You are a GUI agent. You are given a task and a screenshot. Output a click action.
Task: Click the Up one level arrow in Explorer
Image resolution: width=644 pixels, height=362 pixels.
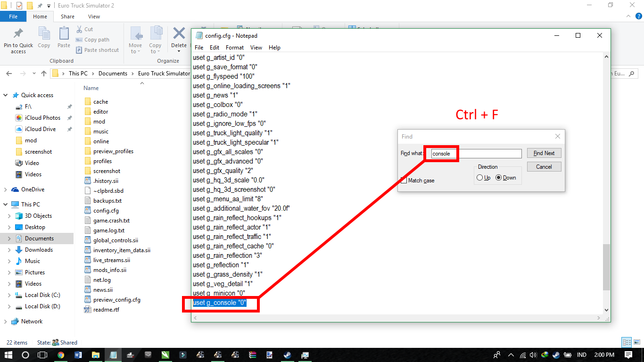(x=44, y=74)
